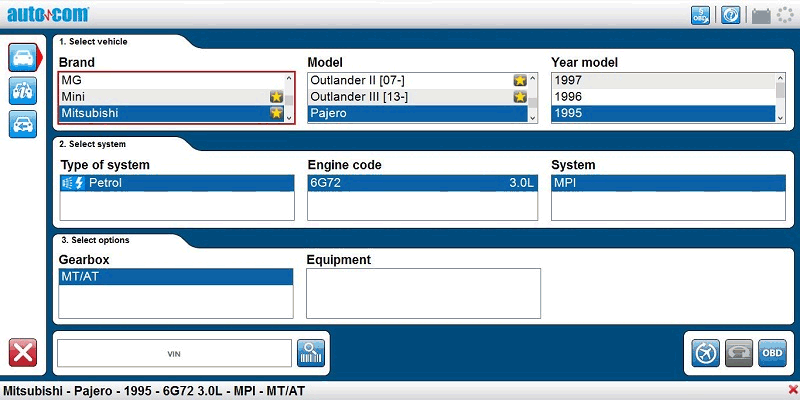Click the Model list scrollbar thumb

tap(533, 103)
